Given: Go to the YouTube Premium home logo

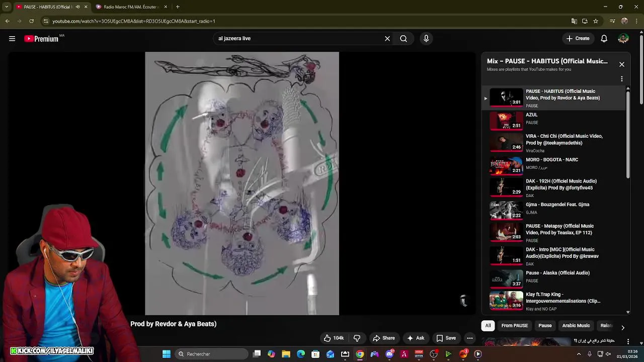Looking at the screenshot, I should (x=41, y=39).
